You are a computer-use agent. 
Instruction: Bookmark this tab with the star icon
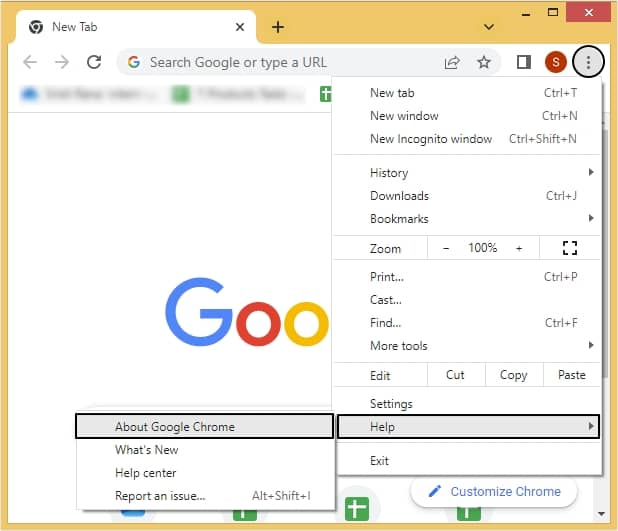tap(484, 62)
